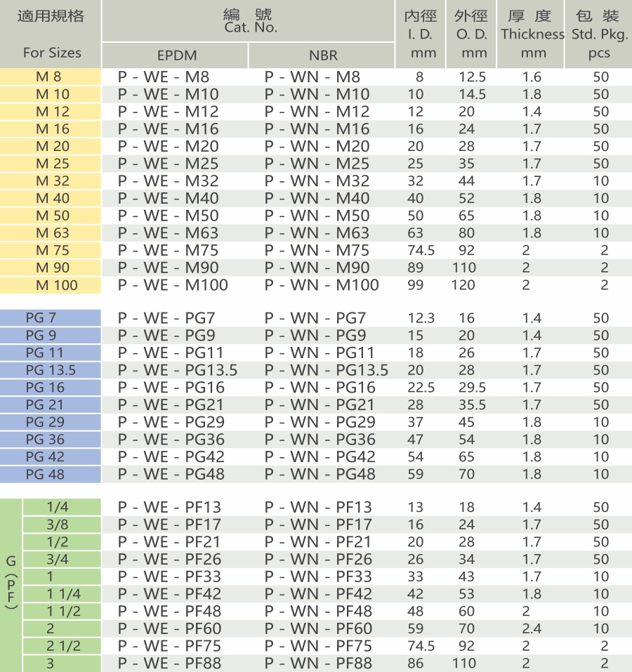Click O.D. value 43 in PF33 row
The image size is (632, 672).
click(466, 577)
